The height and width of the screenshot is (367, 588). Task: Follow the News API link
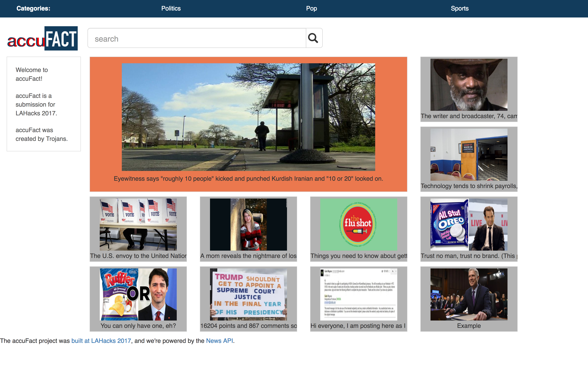pos(219,341)
